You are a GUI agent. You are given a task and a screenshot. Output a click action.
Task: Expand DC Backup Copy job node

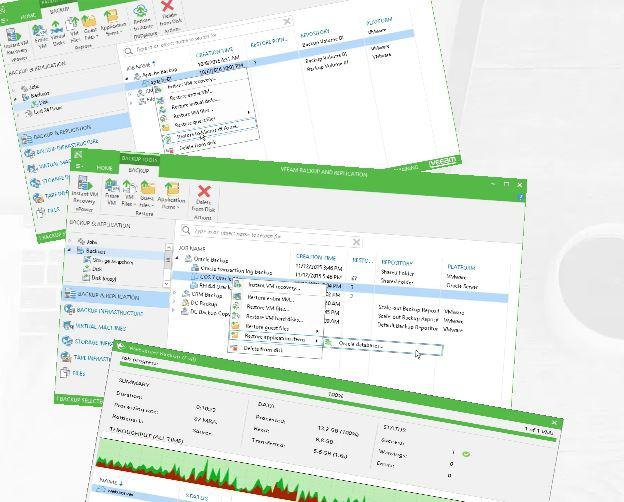tap(173, 310)
